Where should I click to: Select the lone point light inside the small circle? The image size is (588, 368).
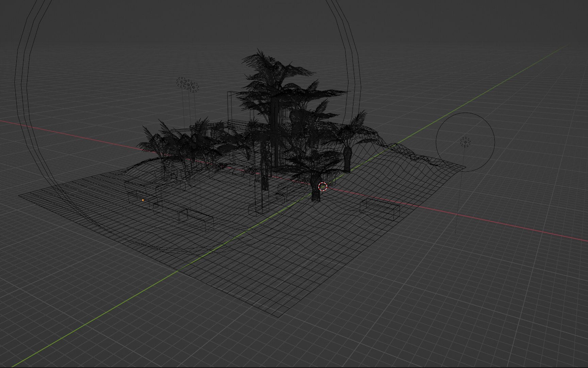coord(465,142)
